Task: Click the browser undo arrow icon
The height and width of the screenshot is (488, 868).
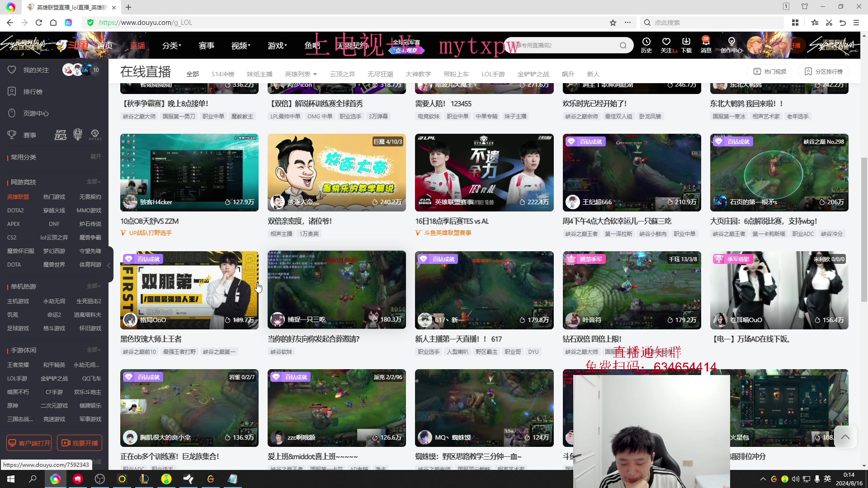Action: pos(843,23)
